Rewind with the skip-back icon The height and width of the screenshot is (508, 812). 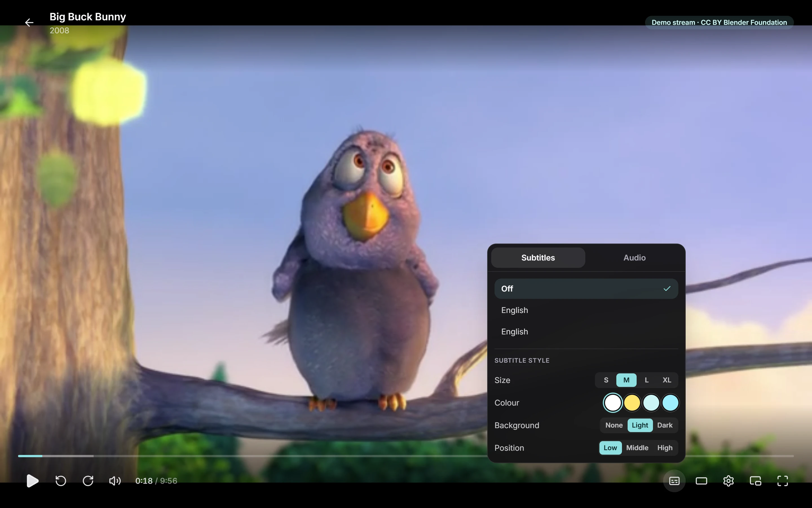pos(61,481)
